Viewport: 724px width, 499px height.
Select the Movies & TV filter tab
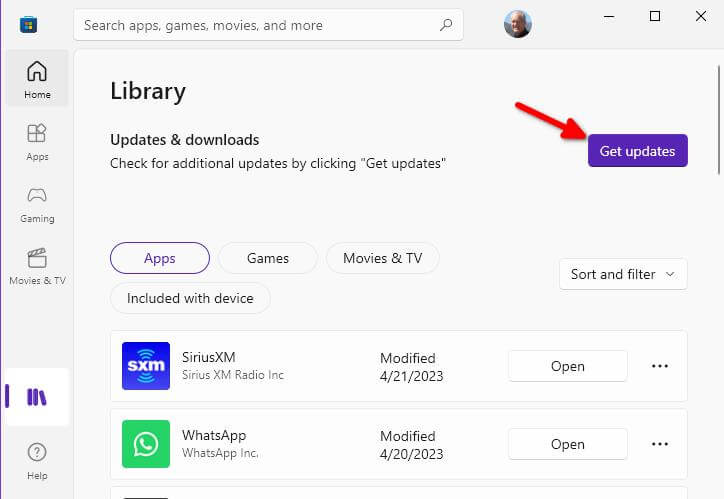click(x=383, y=258)
